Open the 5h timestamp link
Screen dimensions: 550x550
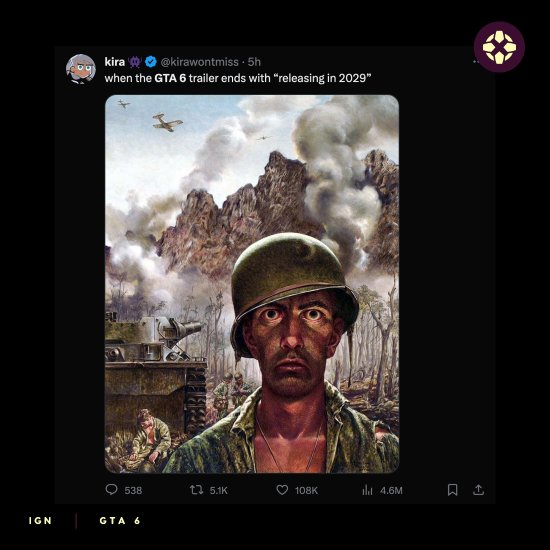[x=254, y=62]
